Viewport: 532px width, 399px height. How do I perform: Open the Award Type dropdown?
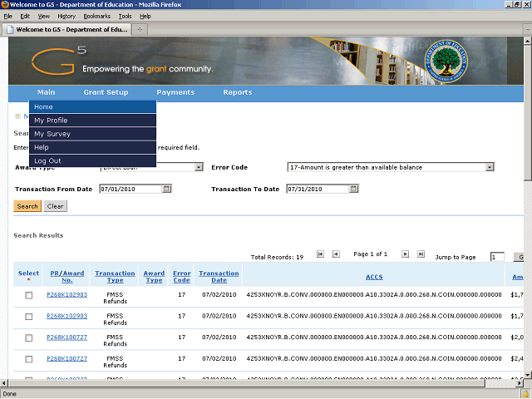(199, 167)
